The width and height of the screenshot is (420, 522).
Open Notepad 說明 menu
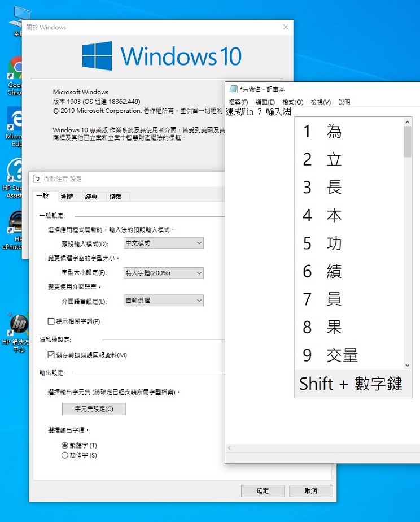(344, 102)
